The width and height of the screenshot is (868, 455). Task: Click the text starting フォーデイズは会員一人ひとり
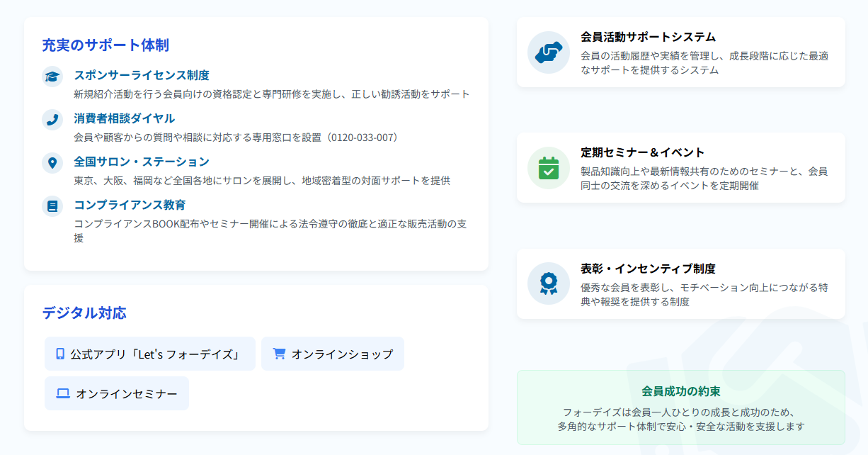(x=681, y=420)
